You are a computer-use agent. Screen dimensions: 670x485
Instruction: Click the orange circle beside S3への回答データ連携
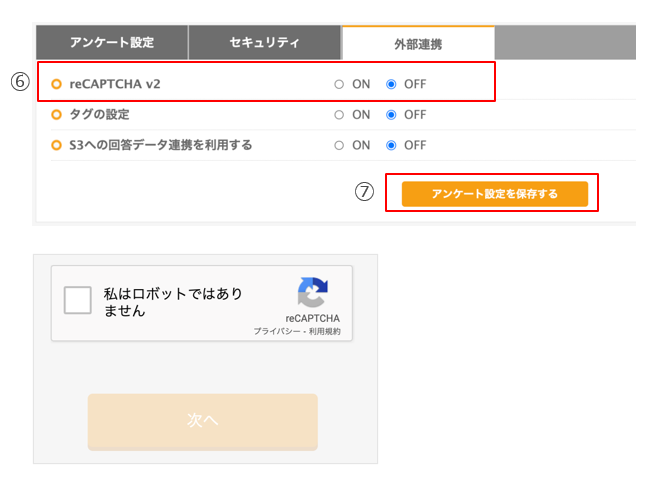point(56,145)
